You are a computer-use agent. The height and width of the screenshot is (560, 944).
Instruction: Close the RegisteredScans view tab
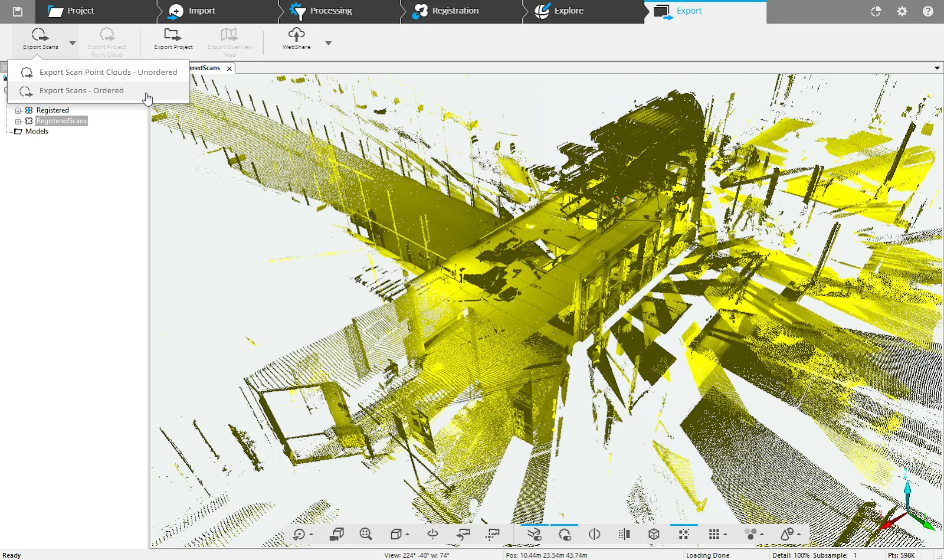tap(230, 68)
